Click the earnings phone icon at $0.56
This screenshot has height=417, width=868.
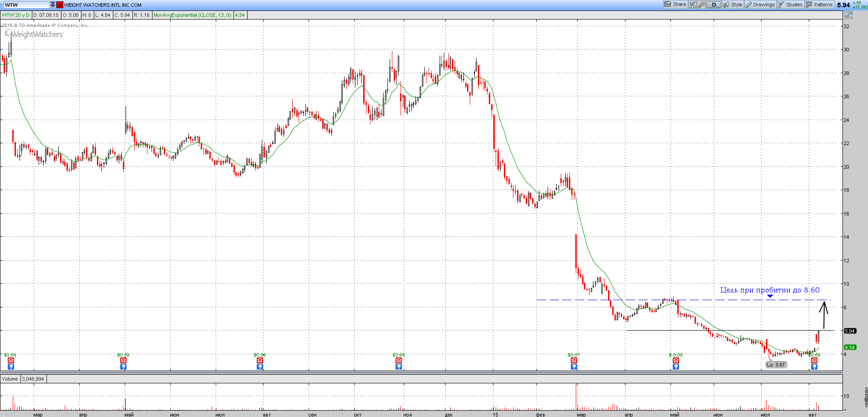[814, 361]
